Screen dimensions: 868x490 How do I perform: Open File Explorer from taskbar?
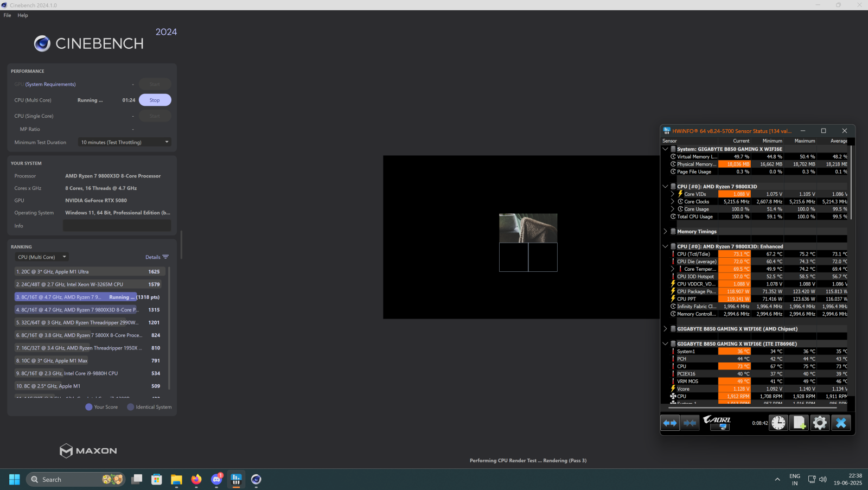(176, 479)
